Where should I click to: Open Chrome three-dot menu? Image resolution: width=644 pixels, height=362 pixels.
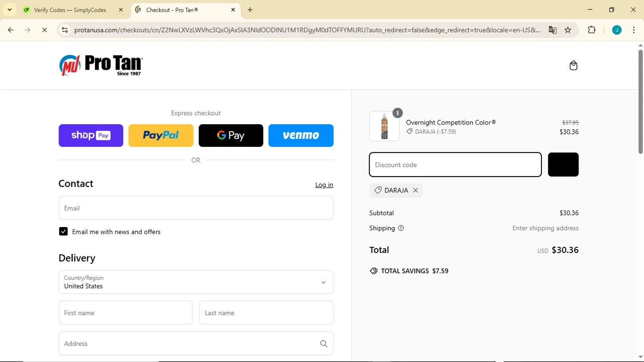(634, 30)
